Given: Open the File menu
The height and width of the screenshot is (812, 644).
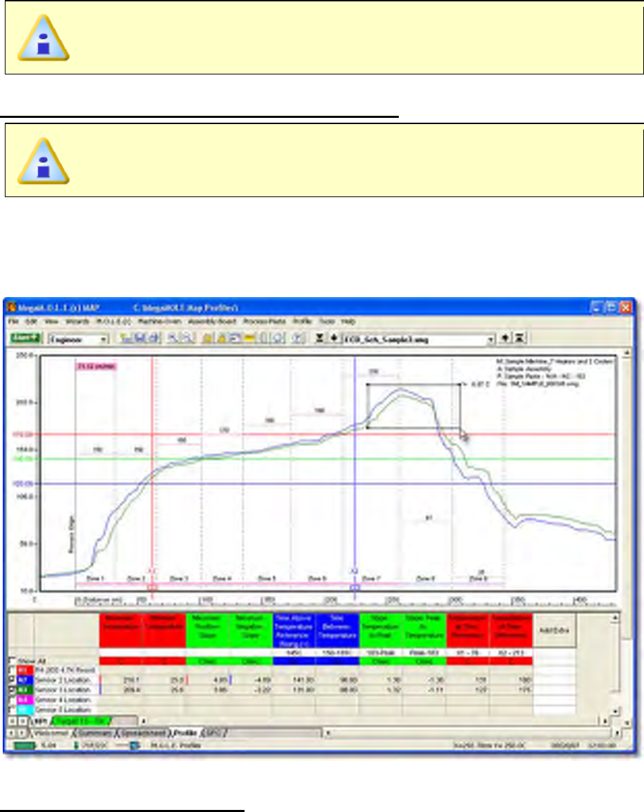Looking at the screenshot, I should tap(14, 322).
